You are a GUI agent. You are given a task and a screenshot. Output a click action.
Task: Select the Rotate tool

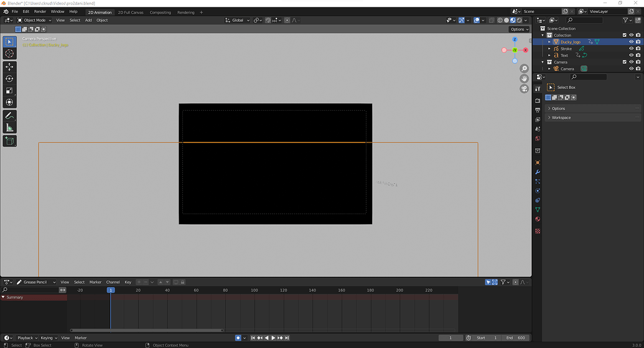9,78
